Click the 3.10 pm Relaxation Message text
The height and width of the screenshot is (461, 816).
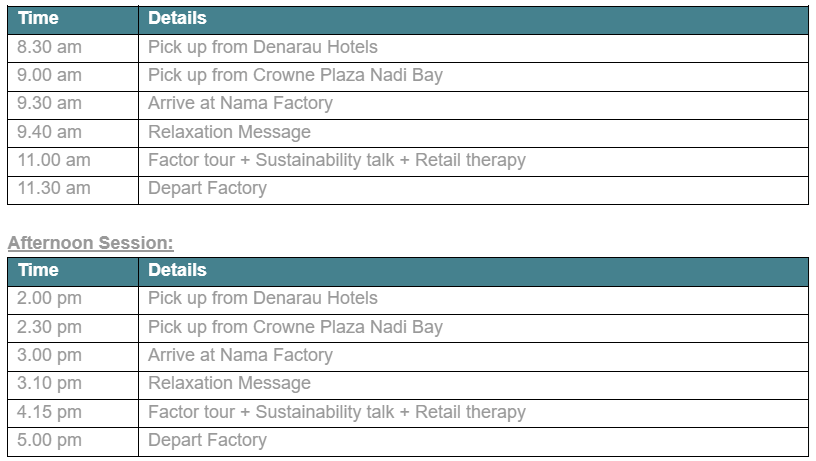[230, 383]
